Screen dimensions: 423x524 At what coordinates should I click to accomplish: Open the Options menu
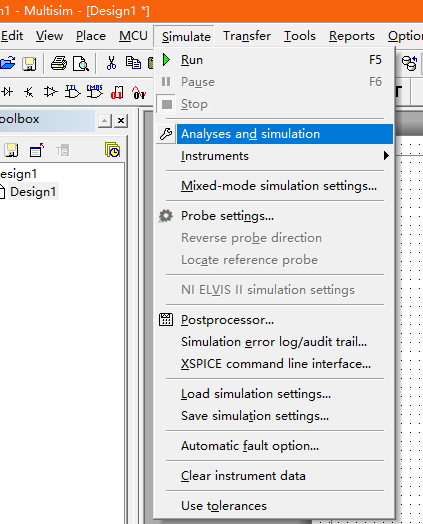tap(405, 36)
